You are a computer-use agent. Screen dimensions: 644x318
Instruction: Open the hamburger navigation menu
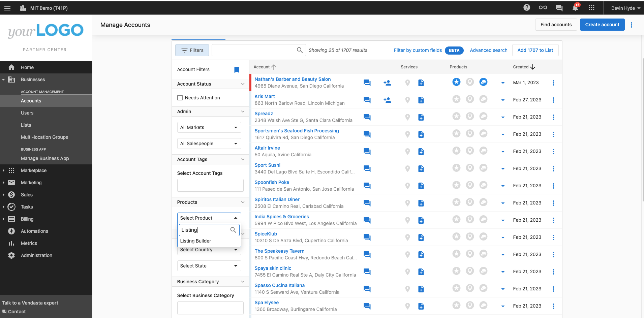click(7, 8)
